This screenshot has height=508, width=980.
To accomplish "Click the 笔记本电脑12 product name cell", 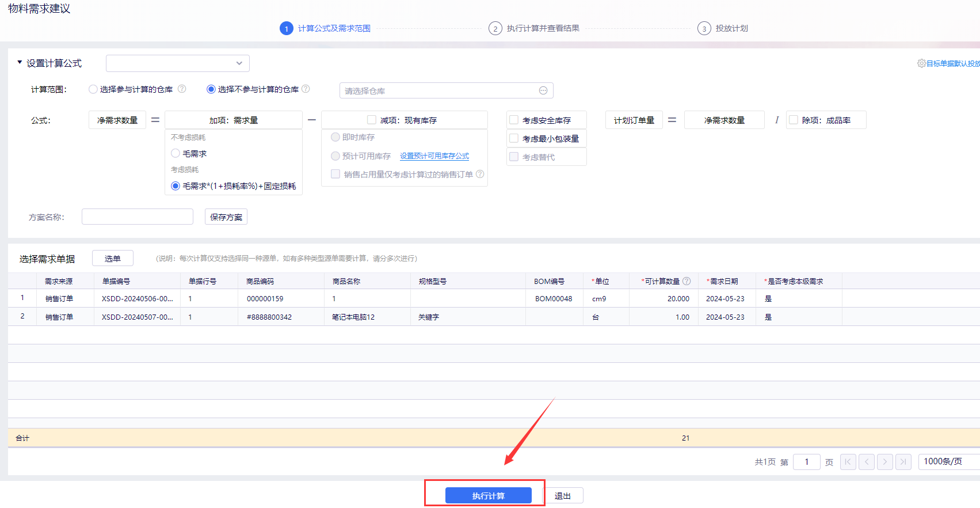I will [368, 317].
